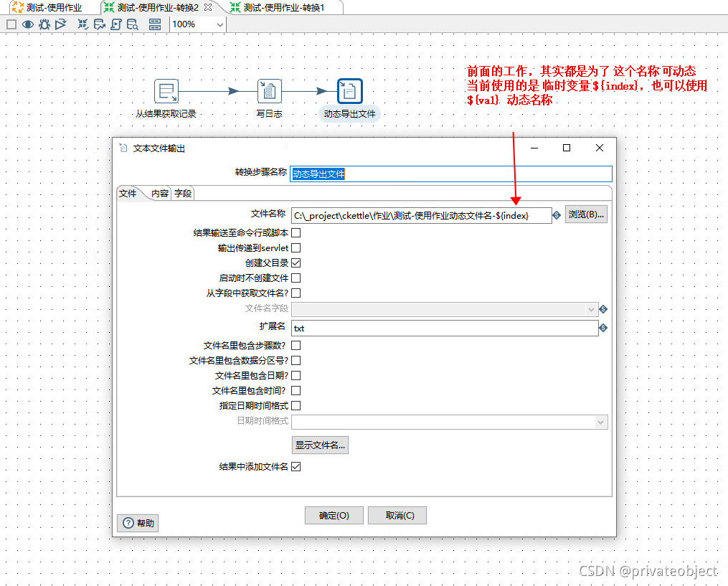728x586 pixels.
Task: Open the database explorer icon
Action: coord(132,24)
